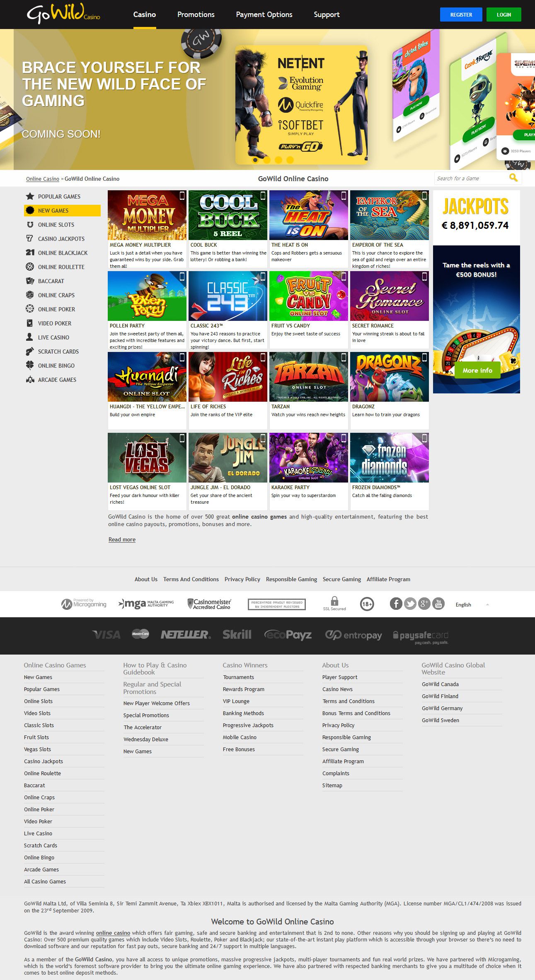Open the GoWild Canada link
Screen dimensions: 535x980
(440, 684)
